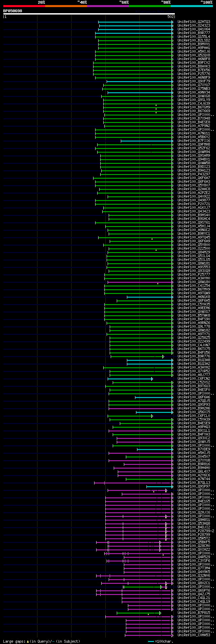Select hit label UniRef100_A9PAA1
This screenshot has width=216, height=644.
tap(194, 48)
